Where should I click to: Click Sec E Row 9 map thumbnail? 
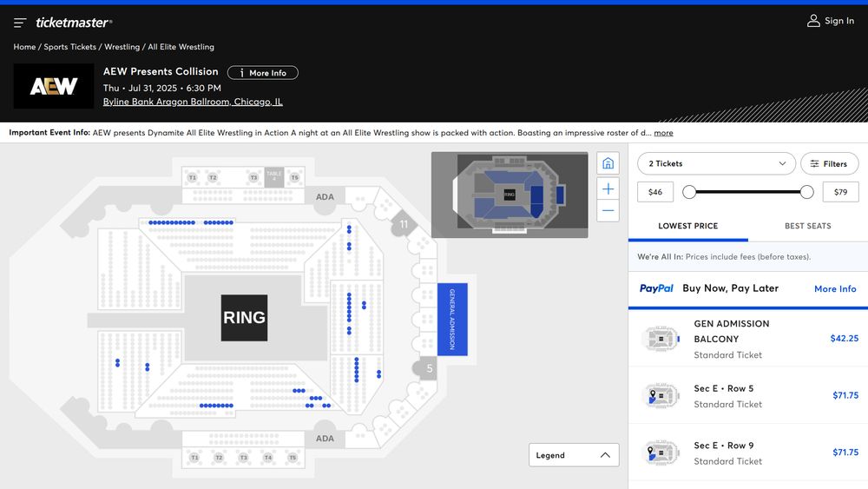[x=661, y=453]
